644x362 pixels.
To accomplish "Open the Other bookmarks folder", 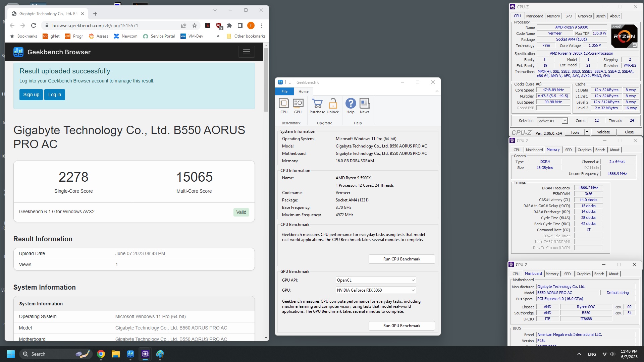I will coord(246,36).
